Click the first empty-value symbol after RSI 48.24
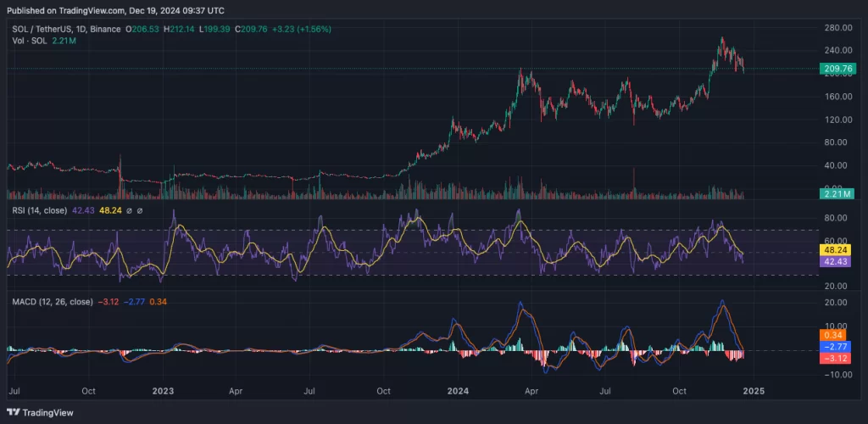868x424 pixels. click(127, 210)
